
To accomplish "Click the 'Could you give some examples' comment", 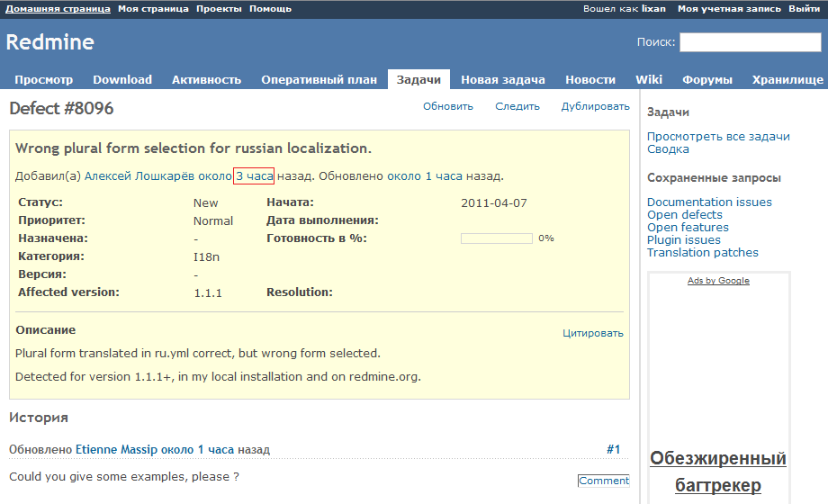I will (x=124, y=476).
